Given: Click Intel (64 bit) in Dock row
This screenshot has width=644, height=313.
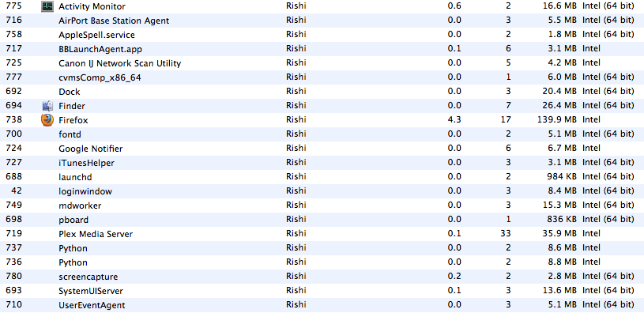Looking at the screenshot, I should pyautogui.click(x=608, y=91).
